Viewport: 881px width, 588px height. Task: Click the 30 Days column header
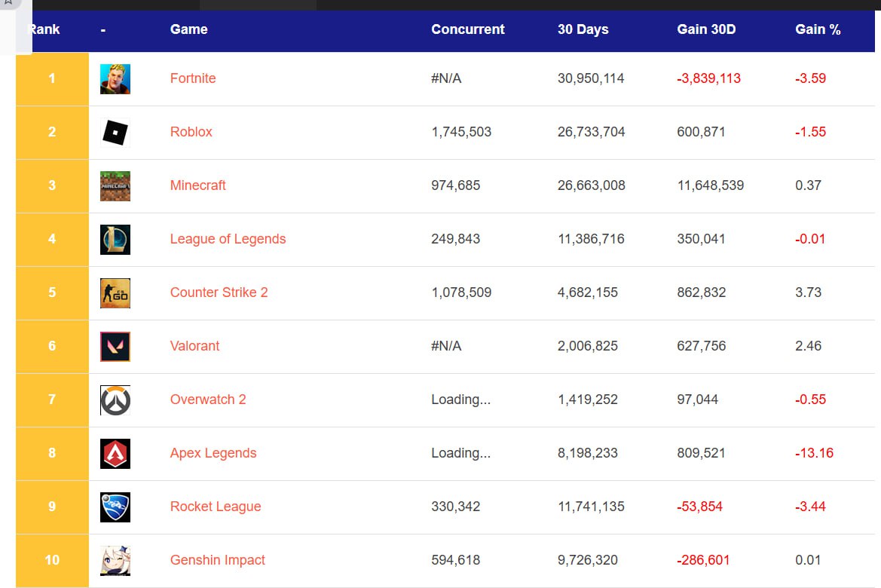(x=583, y=30)
